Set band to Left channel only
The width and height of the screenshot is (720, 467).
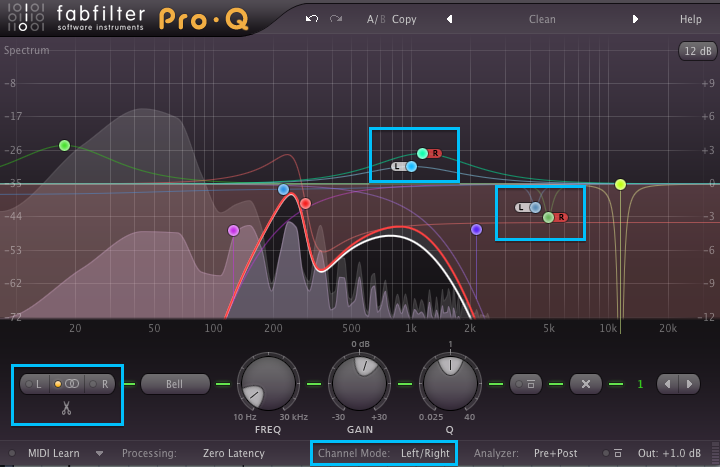click(34, 384)
